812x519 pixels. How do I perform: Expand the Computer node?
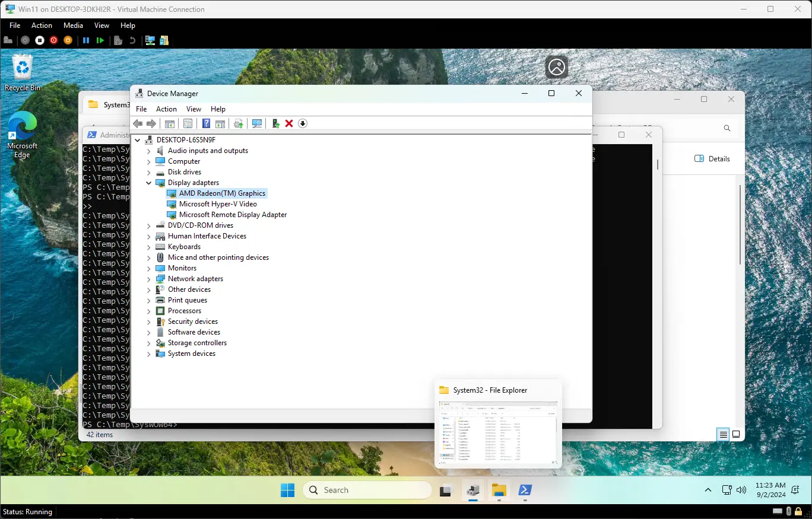(x=149, y=161)
